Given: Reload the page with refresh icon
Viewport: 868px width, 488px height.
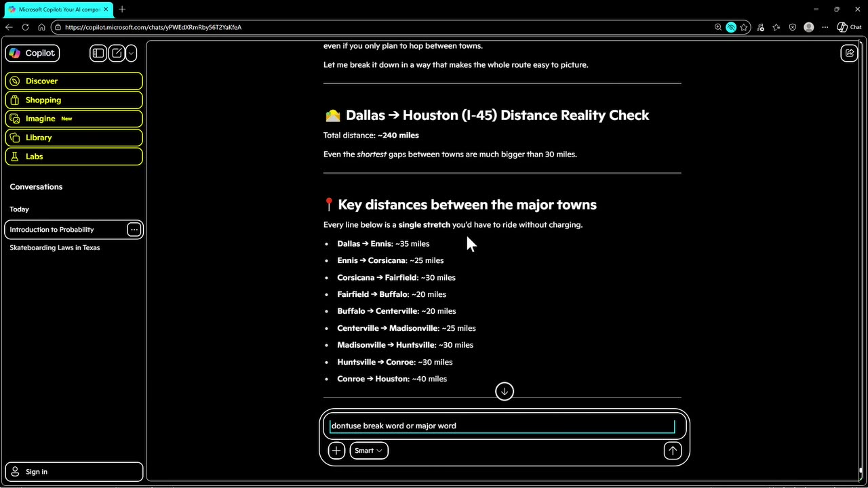Looking at the screenshot, I should pyautogui.click(x=25, y=27).
